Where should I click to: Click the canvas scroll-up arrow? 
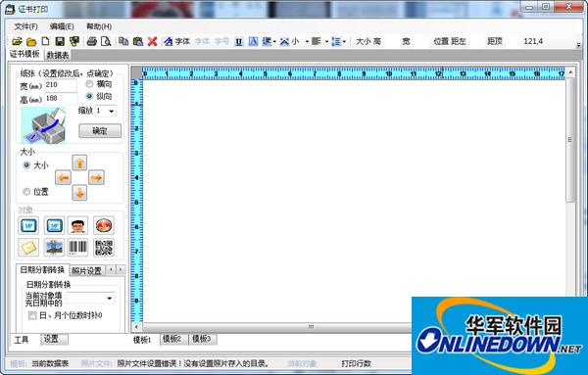coord(570,71)
